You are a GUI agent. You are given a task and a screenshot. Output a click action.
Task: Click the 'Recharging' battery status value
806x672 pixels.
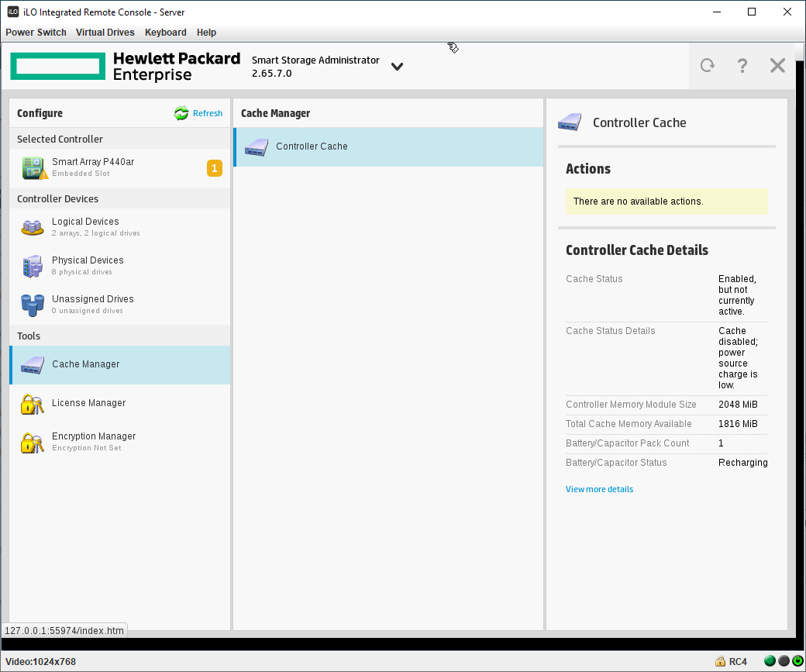[x=742, y=463]
